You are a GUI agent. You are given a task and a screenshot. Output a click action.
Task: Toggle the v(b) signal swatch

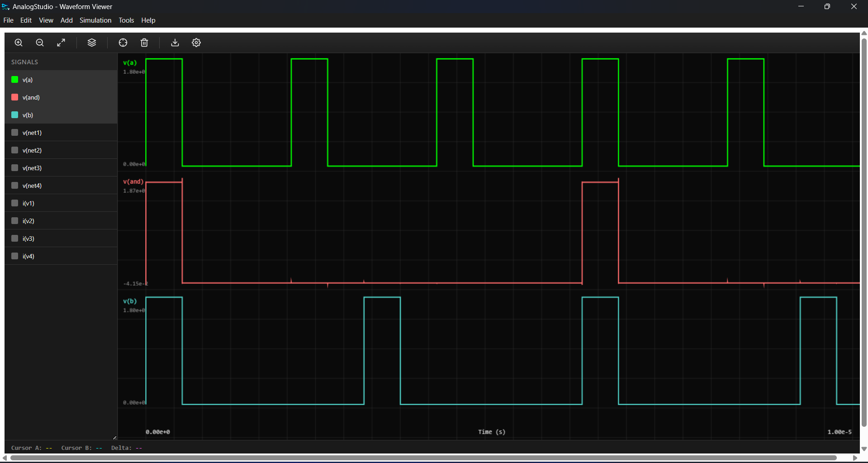[15, 115]
